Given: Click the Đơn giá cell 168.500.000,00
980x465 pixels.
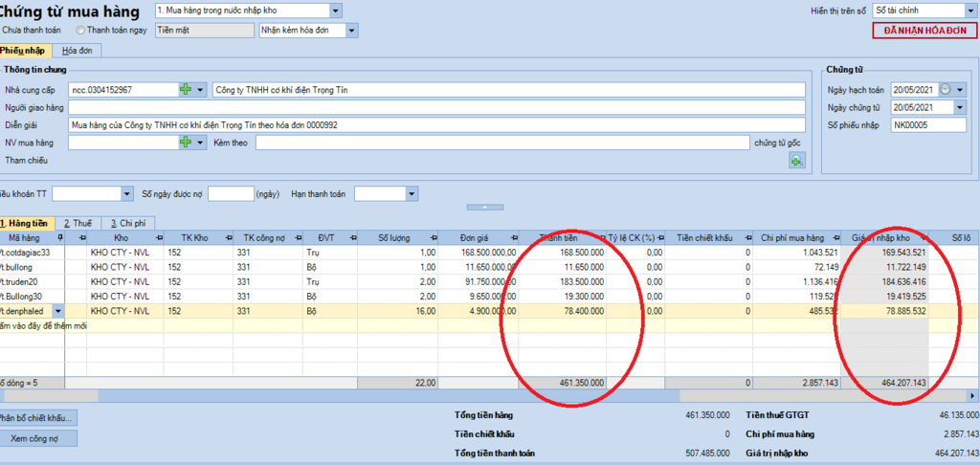Looking at the screenshot, I should tap(479, 253).
